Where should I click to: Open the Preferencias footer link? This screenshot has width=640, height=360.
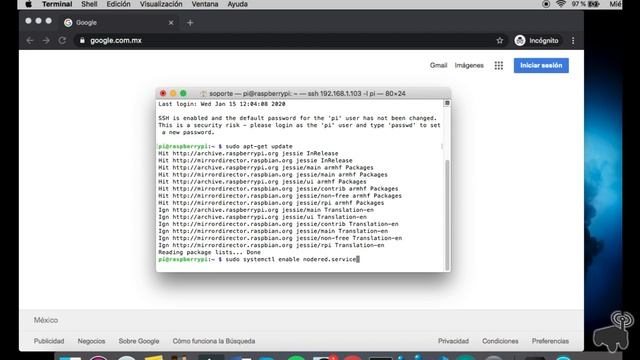coord(550,341)
